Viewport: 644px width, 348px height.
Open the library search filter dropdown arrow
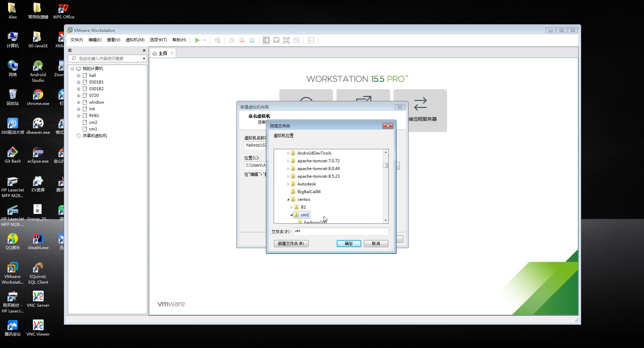[x=144, y=59]
